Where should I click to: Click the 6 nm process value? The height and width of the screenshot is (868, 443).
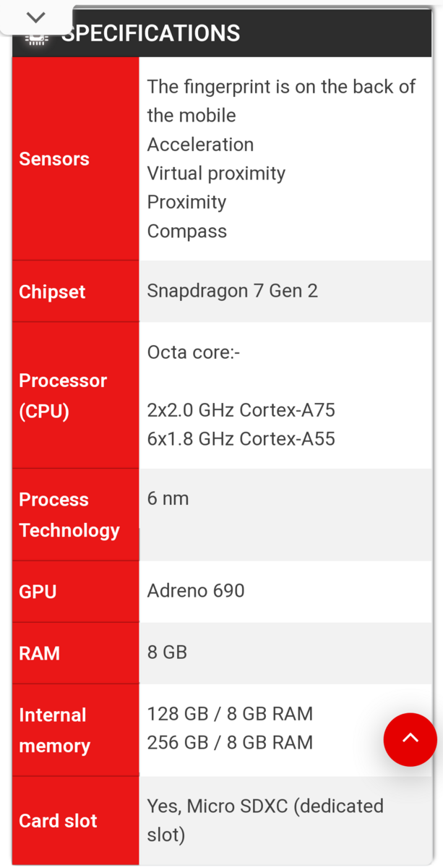tap(168, 498)
